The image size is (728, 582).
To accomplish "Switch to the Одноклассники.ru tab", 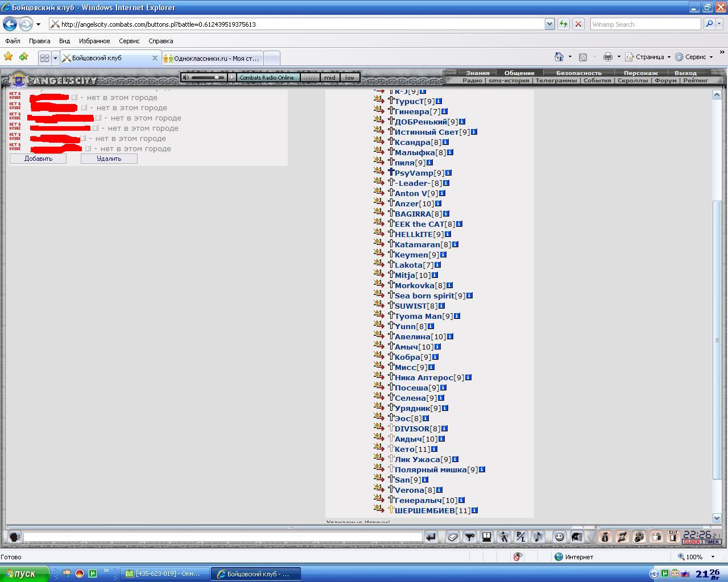I will tap(213, 58).
